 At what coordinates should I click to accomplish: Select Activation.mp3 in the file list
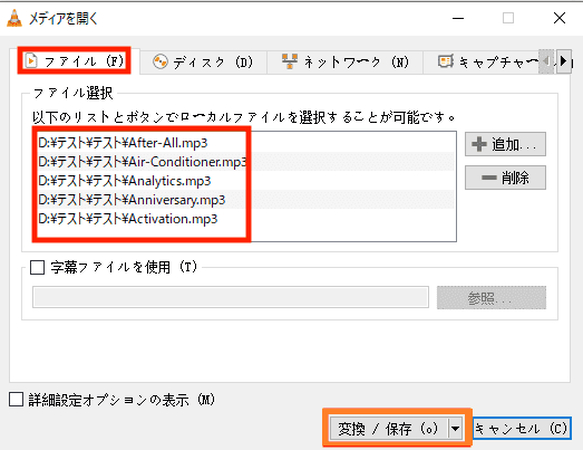[245, 219]
